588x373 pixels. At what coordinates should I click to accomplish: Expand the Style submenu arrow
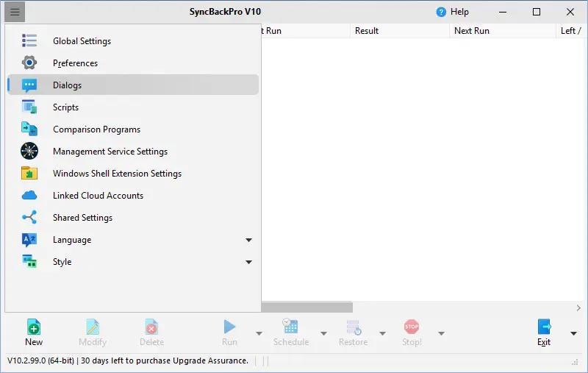tap(248, 262)
